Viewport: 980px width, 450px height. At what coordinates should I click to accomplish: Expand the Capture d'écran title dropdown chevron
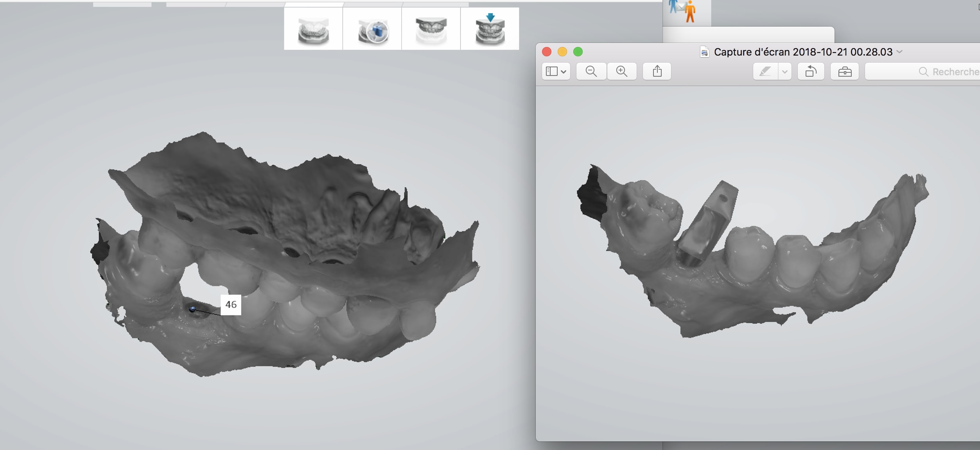point(899,52)
